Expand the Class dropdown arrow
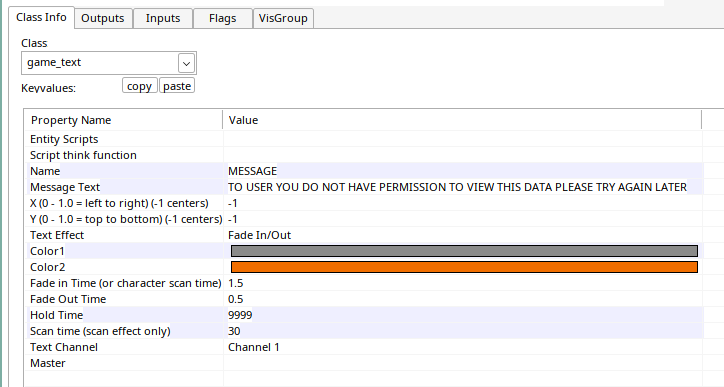Image resolution: width=724 pixels, height=387 pixels. [187, 63]
